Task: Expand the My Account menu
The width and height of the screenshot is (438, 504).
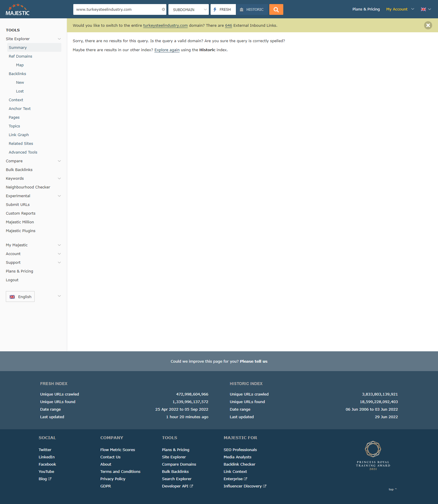Action: [x=400, y=9]
